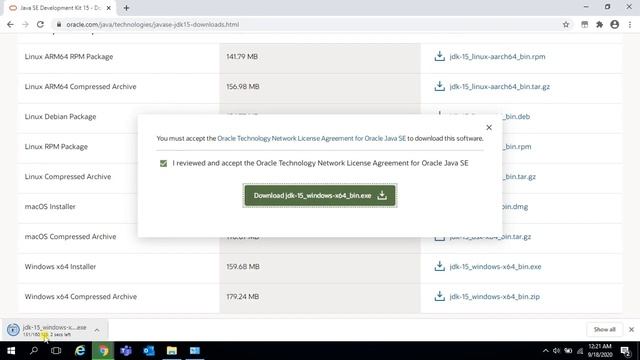Open Chrome profile avatar
The height and width of the screenshot is (360, 640).
pyautogui.click(x=614, y=24)
